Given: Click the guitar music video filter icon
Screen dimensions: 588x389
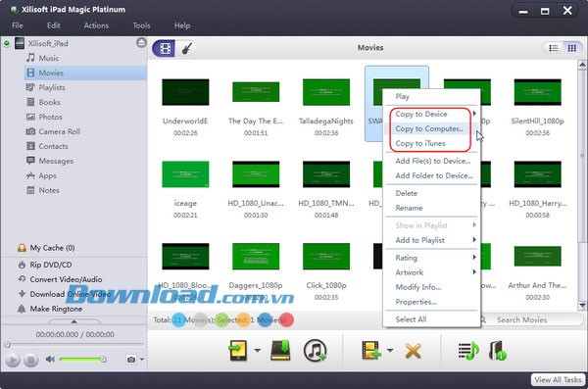Looking at the screenshot, I should (187, 48).
